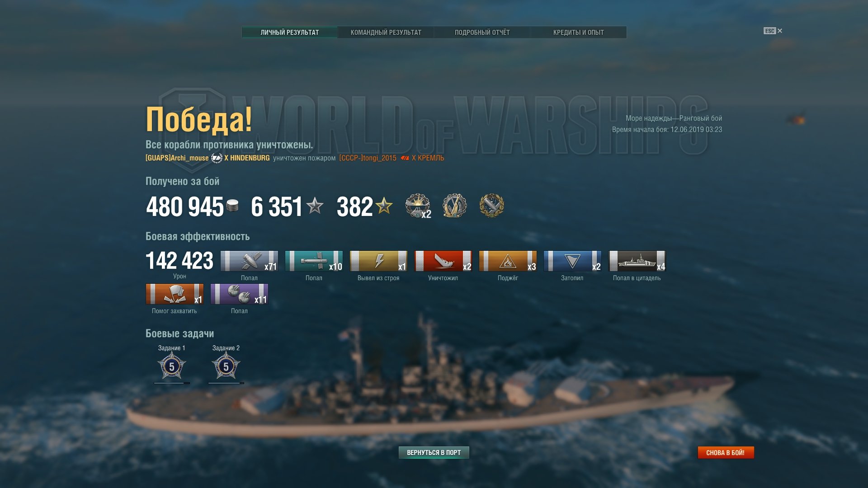Click the Снова в бой! button
The width and height of the screenshot is (868, 488).
(x=726, y=452)
